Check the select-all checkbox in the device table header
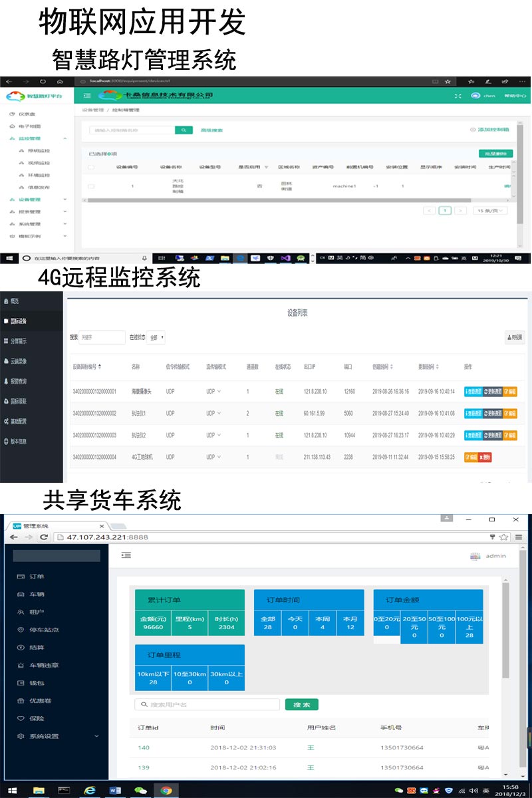The width and height of the screenshot is (532, 798). [91, 168]
